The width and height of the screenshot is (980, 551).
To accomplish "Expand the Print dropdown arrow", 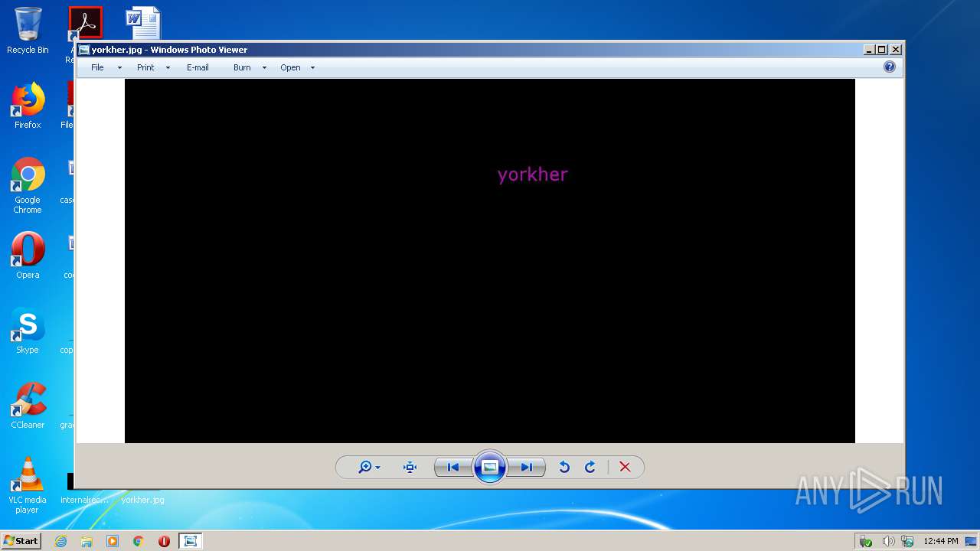I will [168, 68].
